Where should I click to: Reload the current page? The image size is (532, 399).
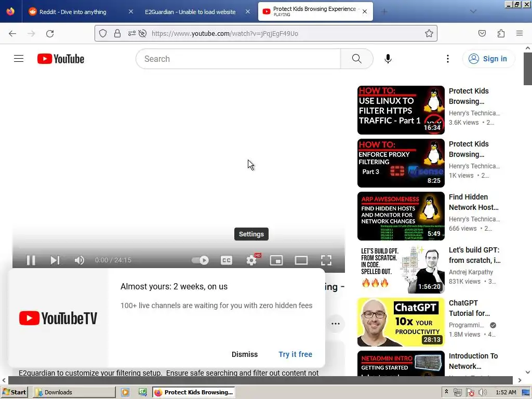50,33
